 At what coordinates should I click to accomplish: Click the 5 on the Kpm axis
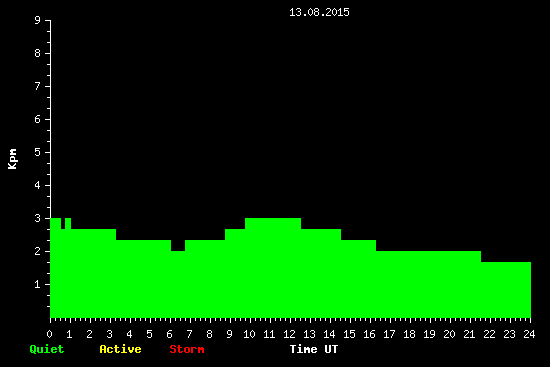click(38, 152)
